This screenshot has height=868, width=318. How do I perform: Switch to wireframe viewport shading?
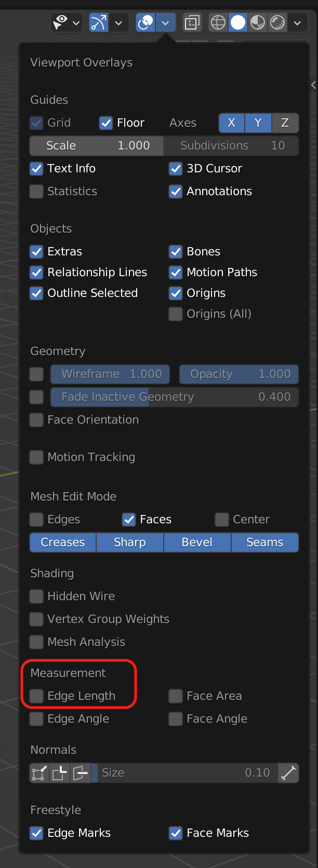coord(218,23)
